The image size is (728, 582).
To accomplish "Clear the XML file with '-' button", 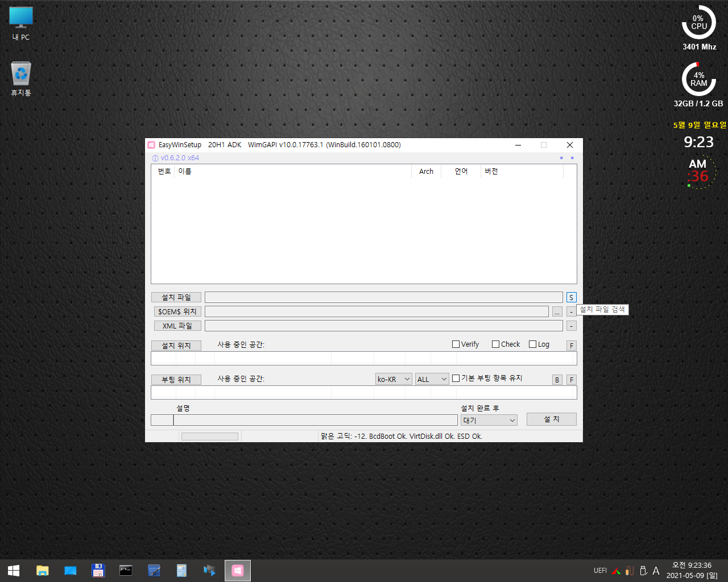I will pos(571,326).
